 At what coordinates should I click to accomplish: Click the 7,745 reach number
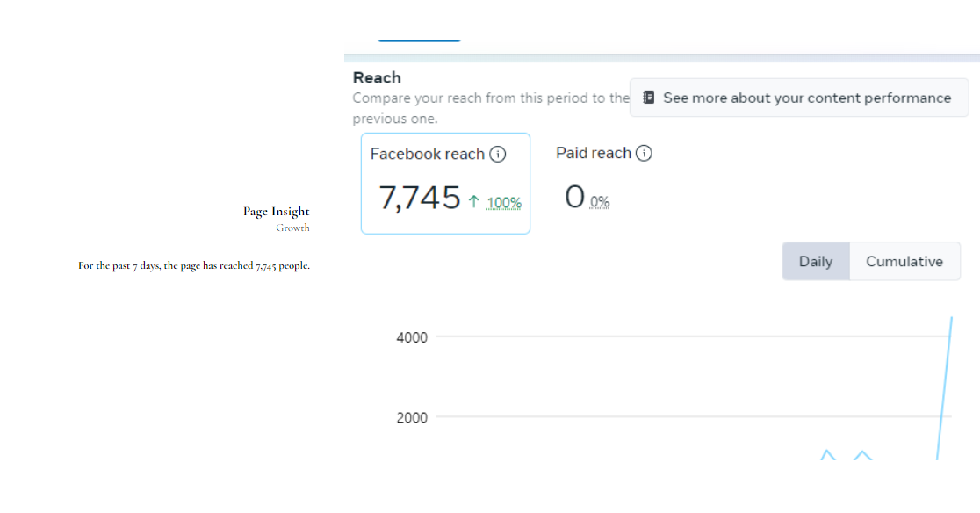pos(420,198)
